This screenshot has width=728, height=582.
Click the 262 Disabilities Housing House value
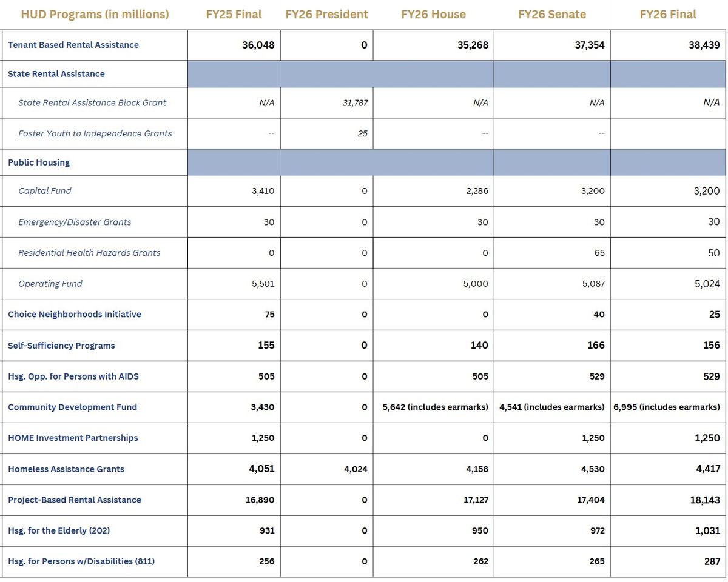coord(480,561)
